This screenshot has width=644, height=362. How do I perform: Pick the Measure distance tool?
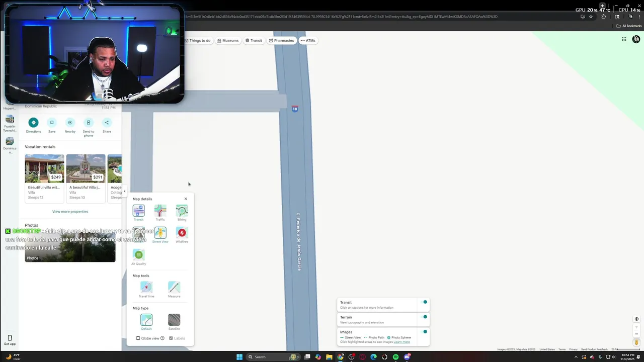(174, 288)
